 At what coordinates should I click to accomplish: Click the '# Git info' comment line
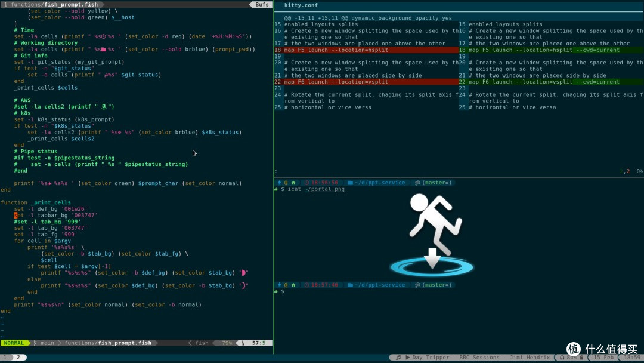point(30,56)
